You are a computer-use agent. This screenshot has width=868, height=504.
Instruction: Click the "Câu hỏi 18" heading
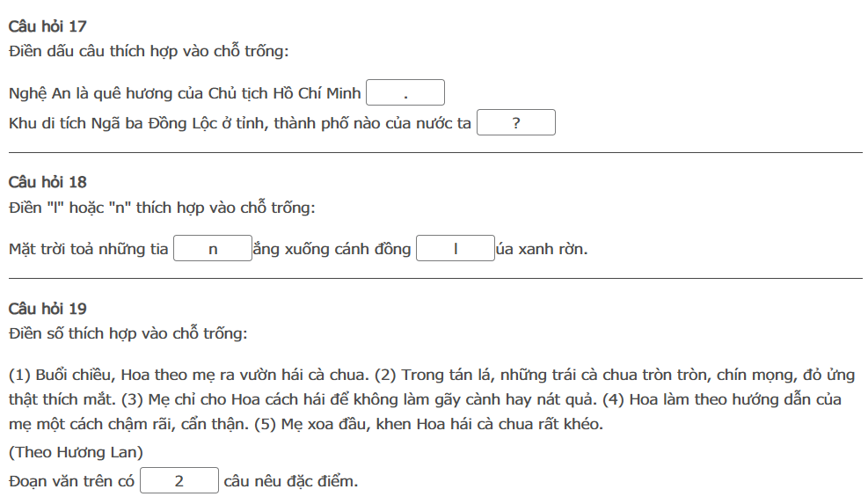(x=47, y=182)
